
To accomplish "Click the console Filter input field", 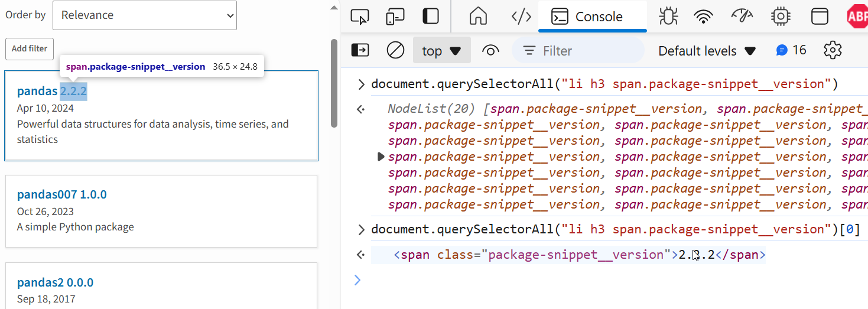I will tap(585, 51).
